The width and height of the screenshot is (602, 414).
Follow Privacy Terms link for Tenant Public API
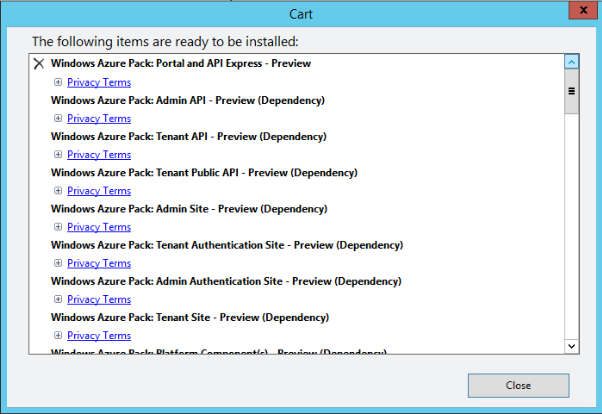(x=99, y=190)
